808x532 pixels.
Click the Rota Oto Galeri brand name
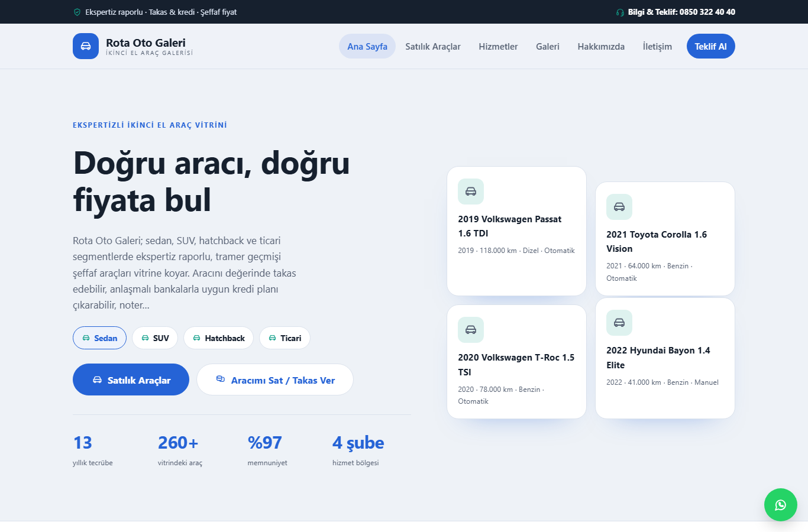146,43
